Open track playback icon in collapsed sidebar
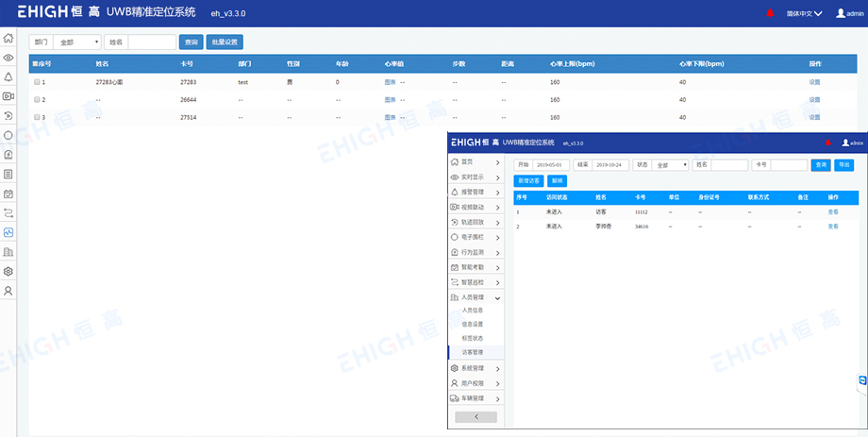Image resolution: width=868 pixels, height=437 pixels. (8, 116)
